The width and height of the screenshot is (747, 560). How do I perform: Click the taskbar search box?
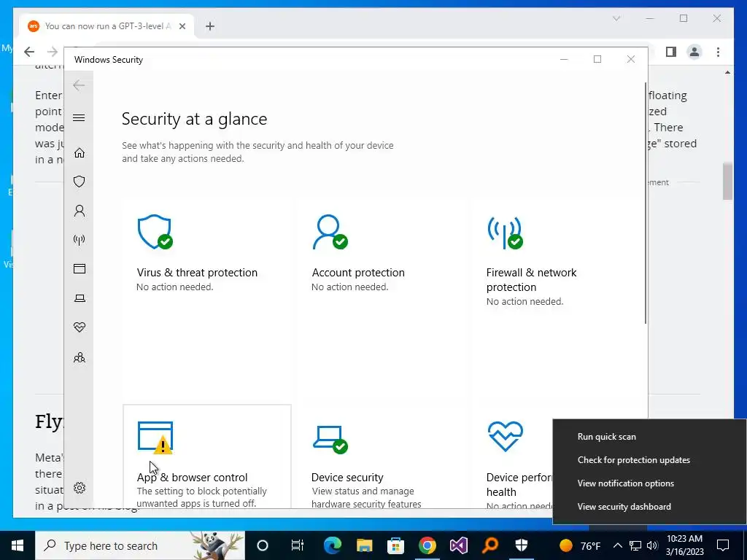click(140, 545)
